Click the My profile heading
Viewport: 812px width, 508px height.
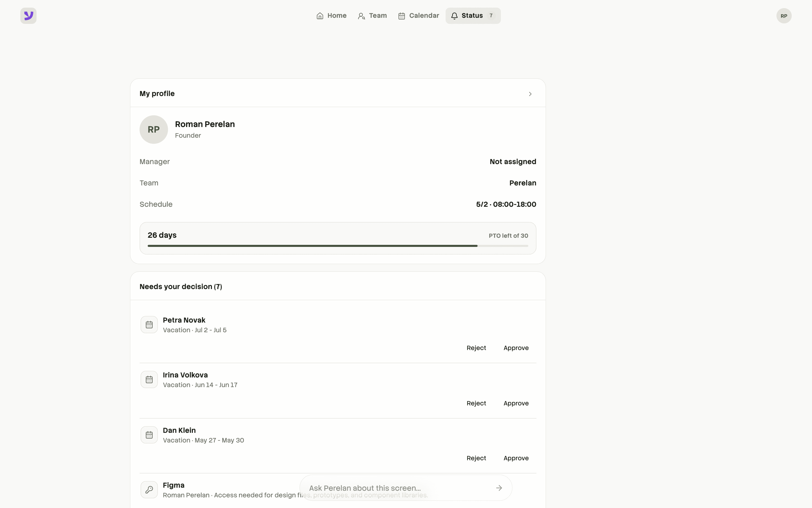[157, 94]
